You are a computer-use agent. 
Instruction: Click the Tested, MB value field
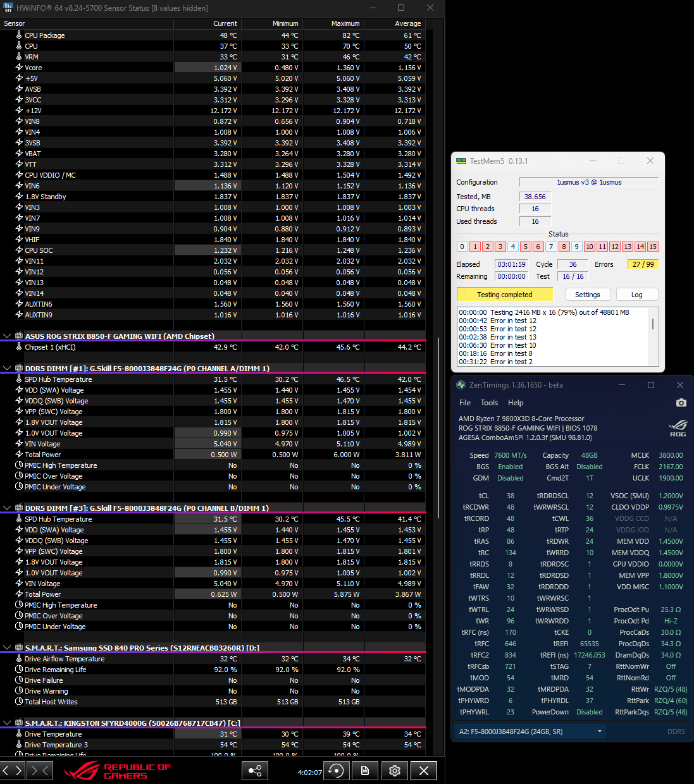point(535,197)
